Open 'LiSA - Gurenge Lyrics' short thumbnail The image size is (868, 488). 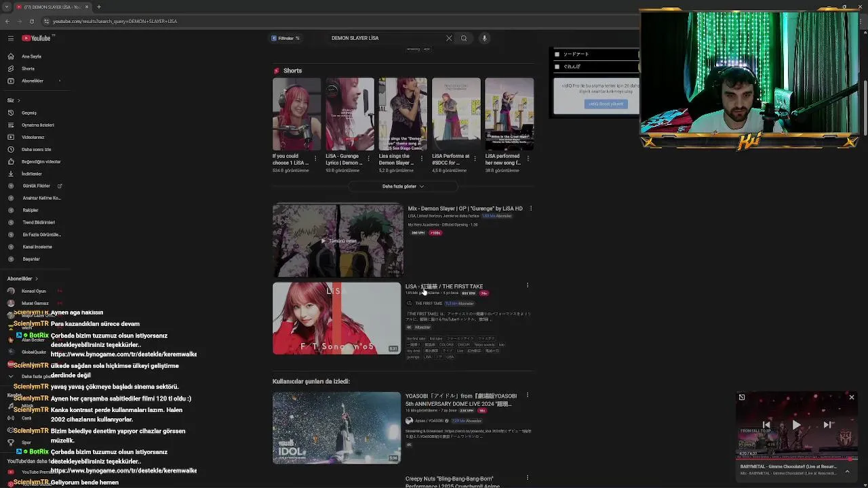tap(350, 114)
